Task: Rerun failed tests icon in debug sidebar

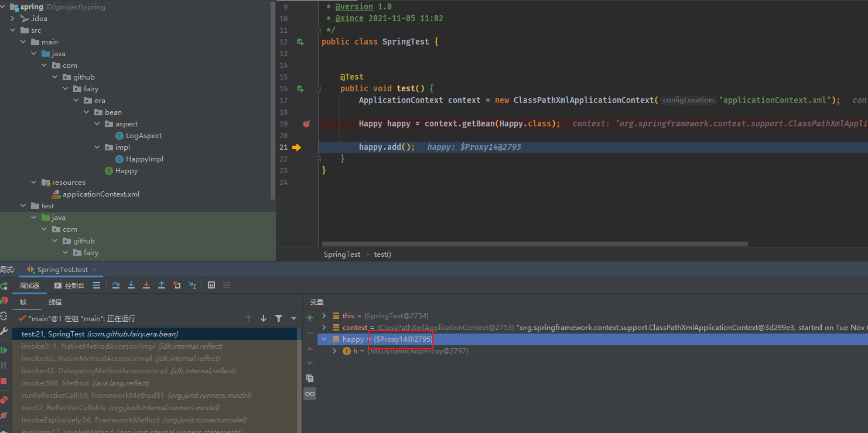Action: point(4,301)
